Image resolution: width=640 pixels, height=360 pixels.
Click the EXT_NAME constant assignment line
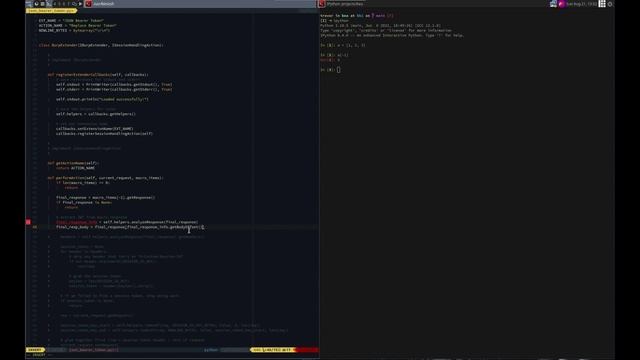click(x=71, y=20)
